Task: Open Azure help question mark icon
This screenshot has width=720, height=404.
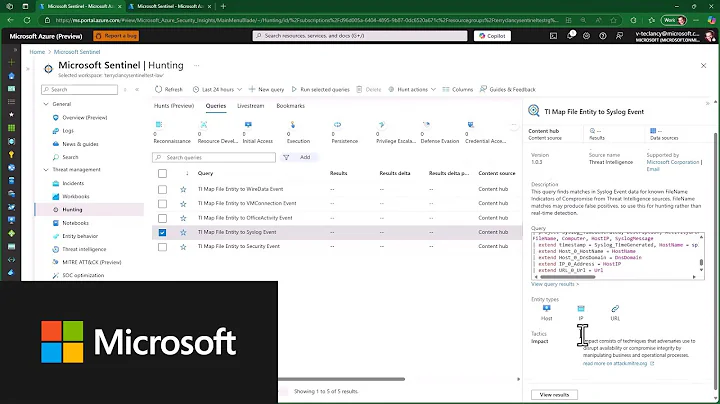Action: (x=603, y=36)
